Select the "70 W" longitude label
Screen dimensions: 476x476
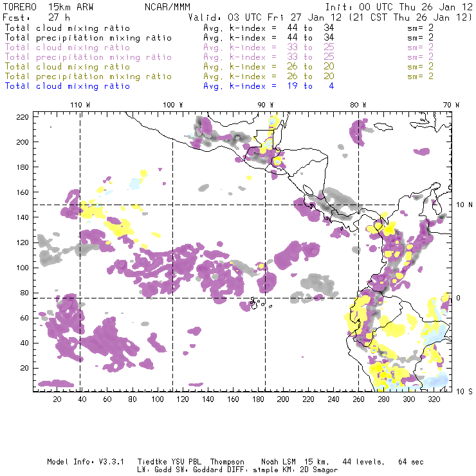[x=451, y=105]
